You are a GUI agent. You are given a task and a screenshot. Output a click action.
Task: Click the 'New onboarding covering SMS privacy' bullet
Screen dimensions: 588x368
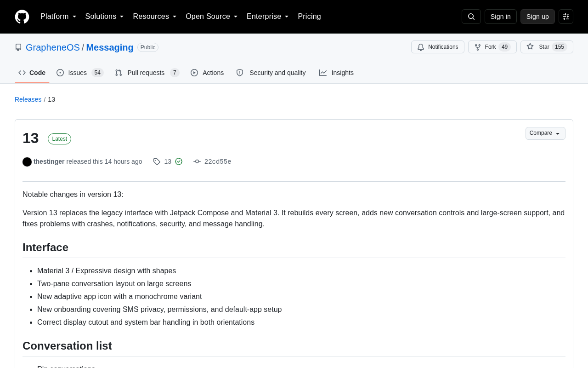point(159,310)
